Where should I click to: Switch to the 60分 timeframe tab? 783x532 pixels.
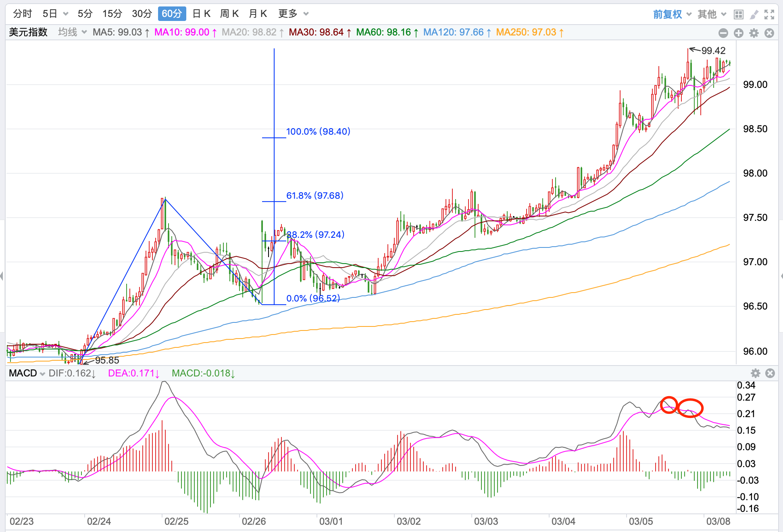click(172, 14)
